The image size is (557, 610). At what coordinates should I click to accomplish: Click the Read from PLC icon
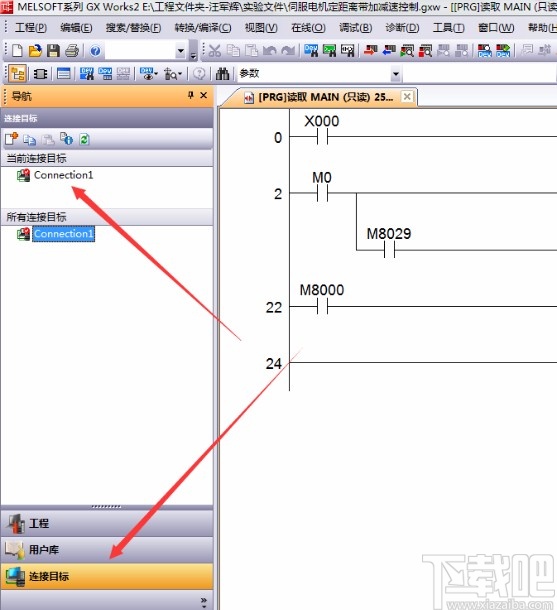(389, 50)
